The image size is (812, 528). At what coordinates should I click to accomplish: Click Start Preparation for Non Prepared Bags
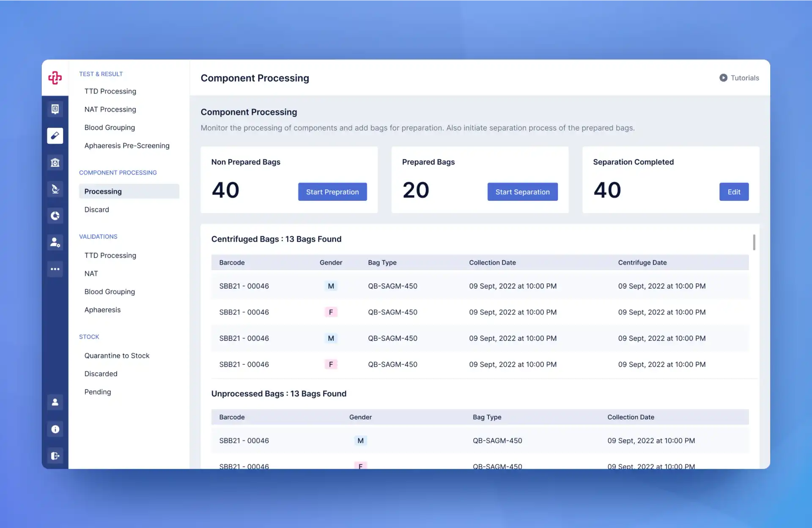[x=332, y=192]
